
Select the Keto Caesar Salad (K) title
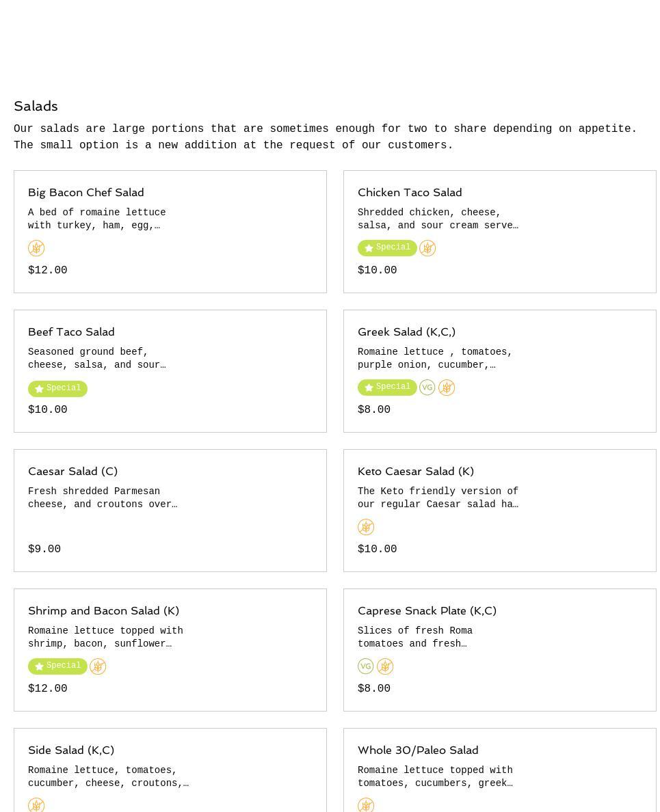[416, 472]
